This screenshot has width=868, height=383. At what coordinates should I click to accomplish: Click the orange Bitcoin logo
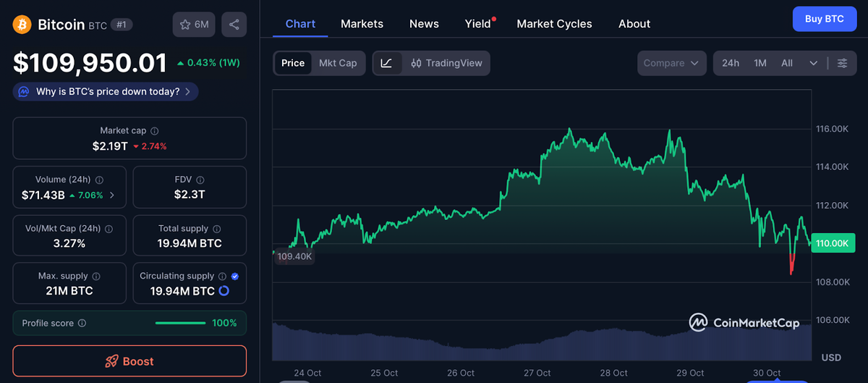(22, 25)
